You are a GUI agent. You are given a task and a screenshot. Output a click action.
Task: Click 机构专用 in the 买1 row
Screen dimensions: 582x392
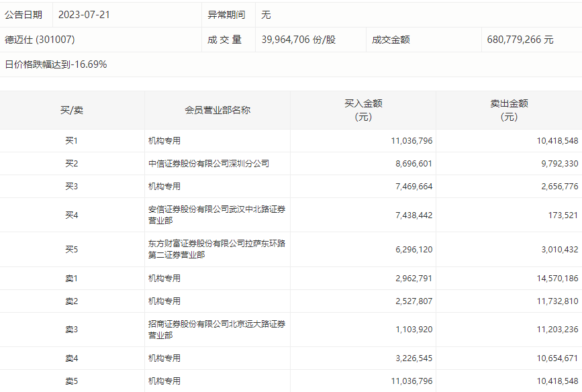pyautogui.click(x=164, y=141)
